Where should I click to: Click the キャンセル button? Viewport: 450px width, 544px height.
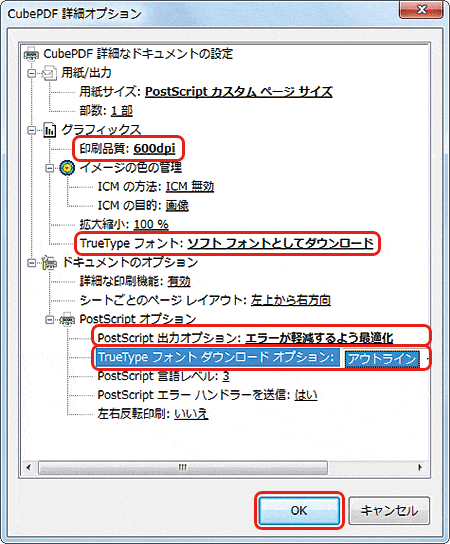pos(389,510)
